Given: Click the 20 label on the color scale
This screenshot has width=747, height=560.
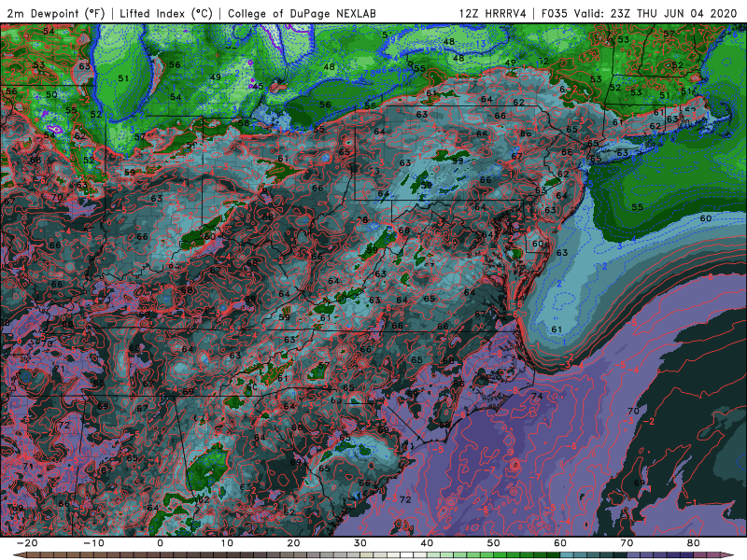Looking at the screenshot, I should coord(293,543).
